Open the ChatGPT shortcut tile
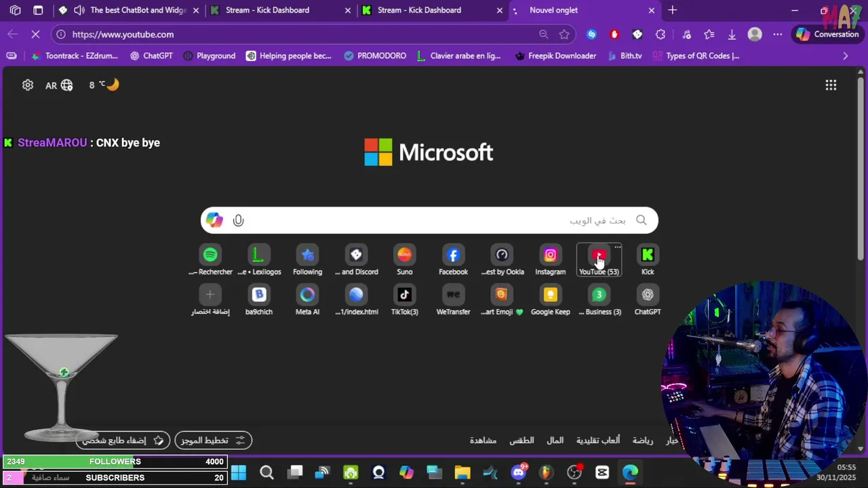 pos(648,301)
